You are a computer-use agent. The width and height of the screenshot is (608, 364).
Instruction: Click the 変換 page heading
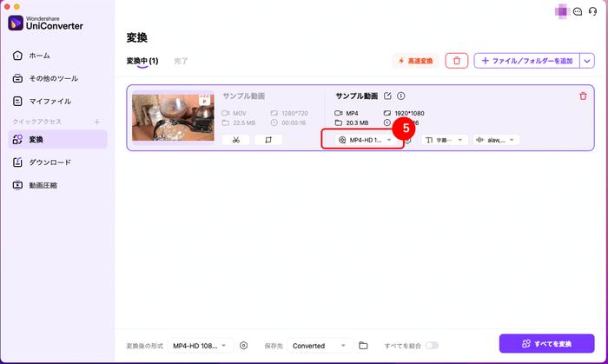[137, 37]
